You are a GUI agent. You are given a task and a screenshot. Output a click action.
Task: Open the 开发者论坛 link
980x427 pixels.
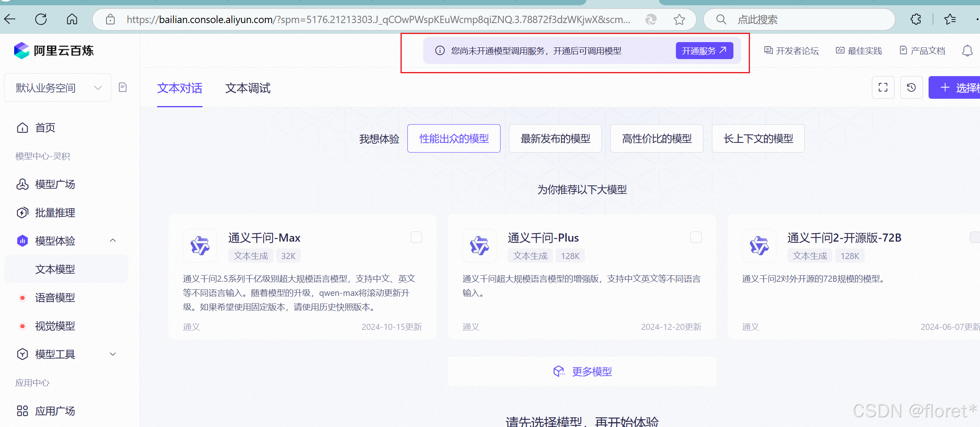pos(791,51)
